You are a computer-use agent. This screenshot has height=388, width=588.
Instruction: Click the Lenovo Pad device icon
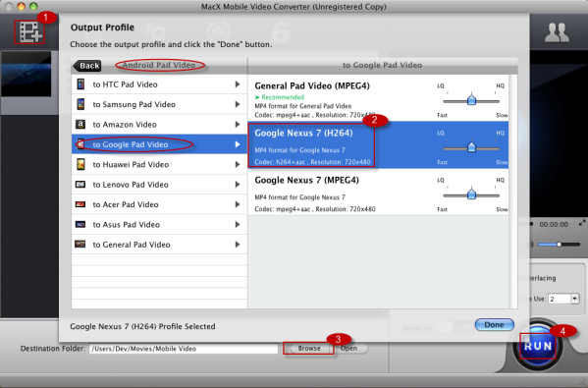(x=80, y=185)
